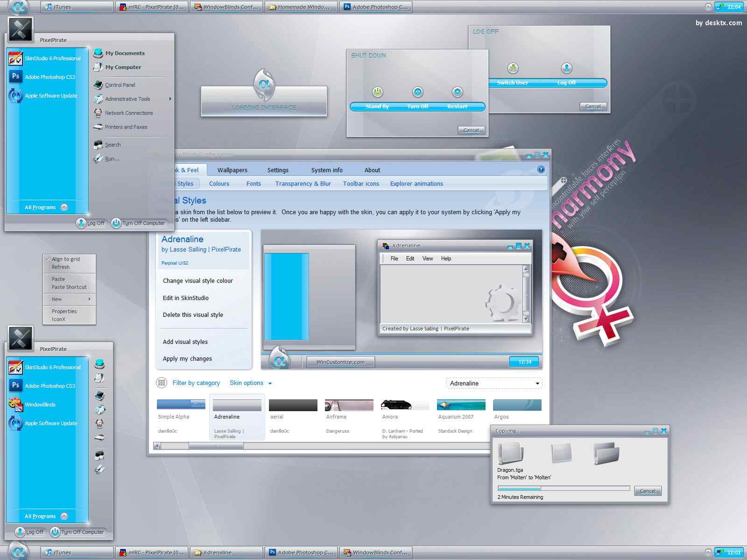Open My Documents in upper start menu
The width and height of the screenshot is (747, 560).
point(119,53)
